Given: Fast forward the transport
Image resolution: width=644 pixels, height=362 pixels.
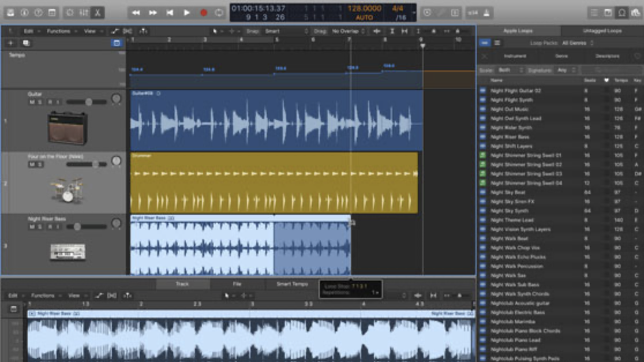Looking at the screenshot, I should click(152, 13).
